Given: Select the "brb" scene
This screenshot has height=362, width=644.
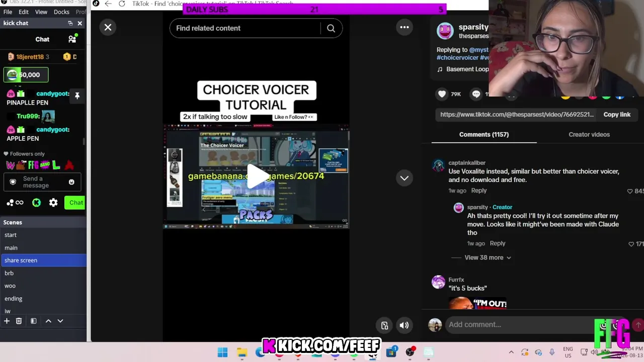Looking at the screenshot, I should tap(43, 273).
